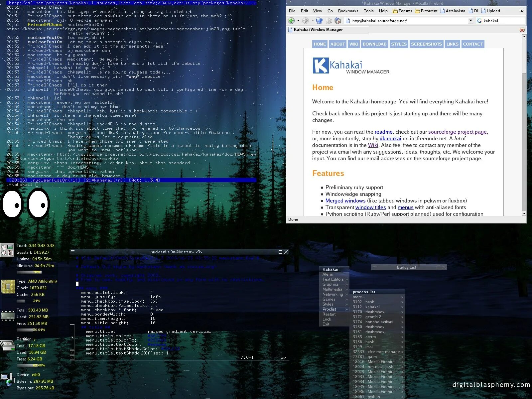Screen dimensions: 532x399
Task: Click the left xeyes eye
Action: pyautogui.click(x=12, y=204)
